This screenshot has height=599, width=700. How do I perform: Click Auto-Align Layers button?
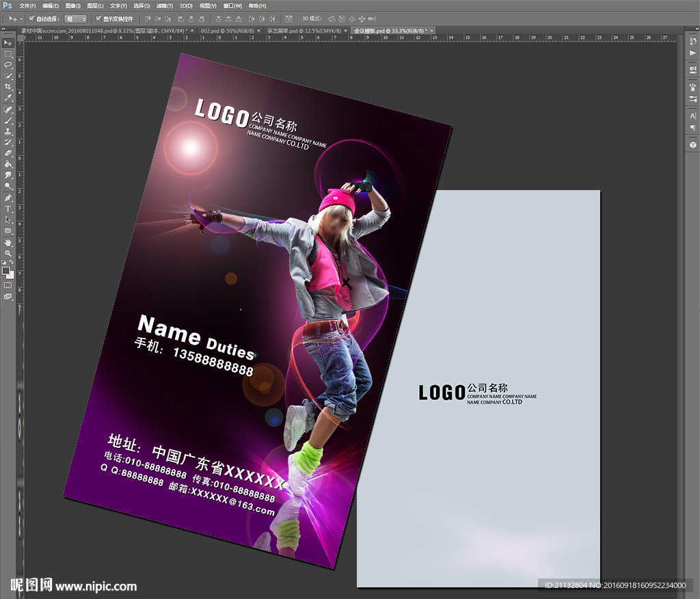(289, 18)
